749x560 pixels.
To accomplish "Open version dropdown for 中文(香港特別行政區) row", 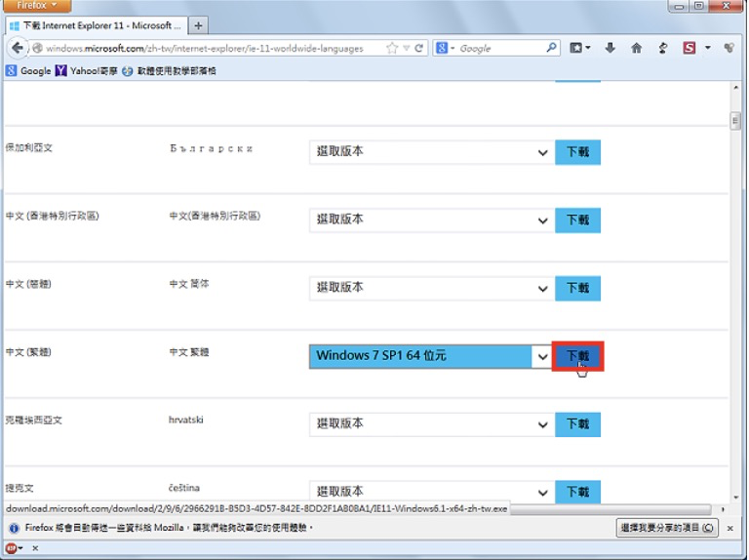I will click(x=432, y=220).
